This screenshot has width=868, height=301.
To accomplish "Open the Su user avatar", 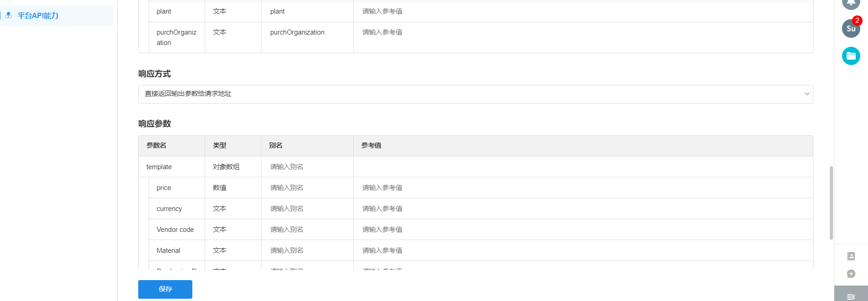I will tap(851, 29).
